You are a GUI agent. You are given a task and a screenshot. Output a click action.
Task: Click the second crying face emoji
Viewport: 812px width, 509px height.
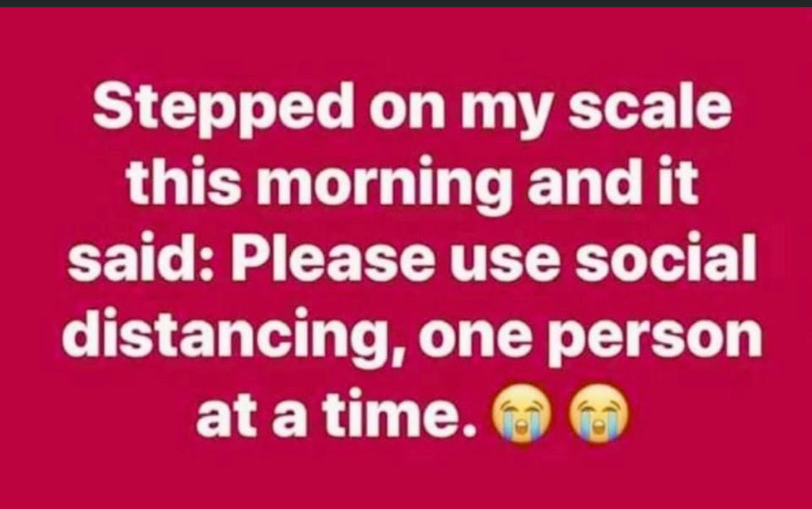[x=599, y=413]
